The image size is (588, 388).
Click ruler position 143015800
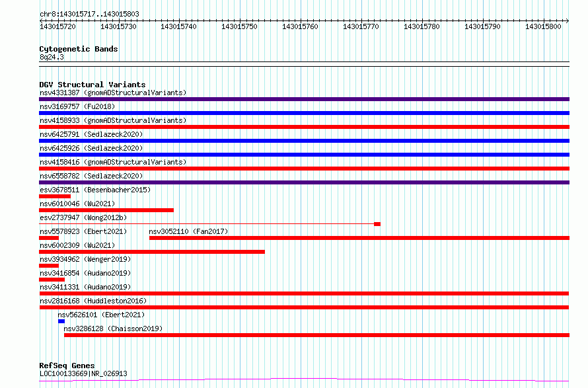click(x=543, y=26)
